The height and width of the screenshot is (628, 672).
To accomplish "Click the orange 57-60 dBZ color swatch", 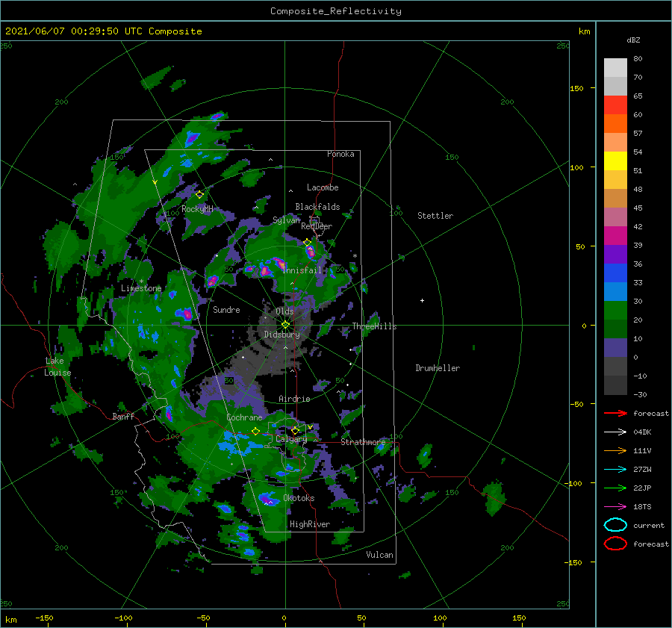I will tap(615, 124).
